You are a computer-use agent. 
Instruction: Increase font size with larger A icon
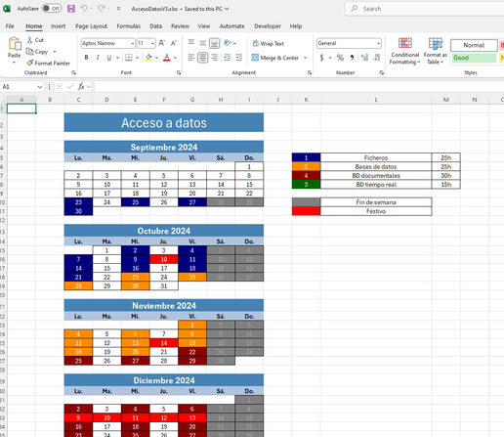point(162,43)
